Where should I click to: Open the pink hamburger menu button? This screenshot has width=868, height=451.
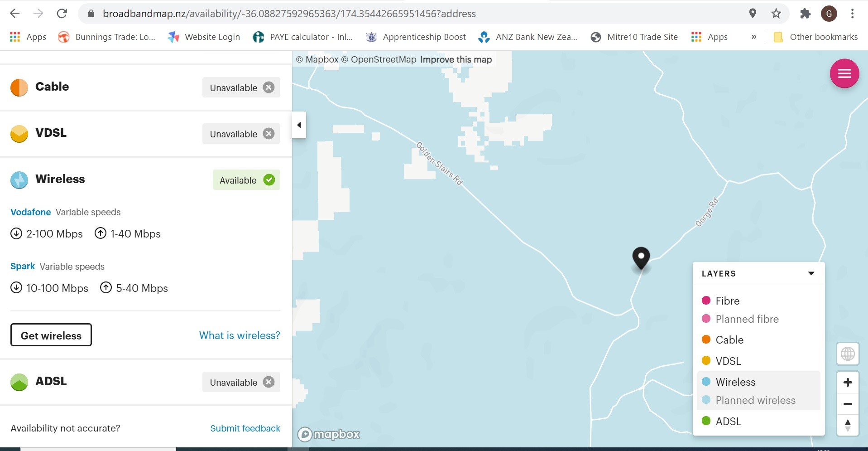tap(844, 73)
